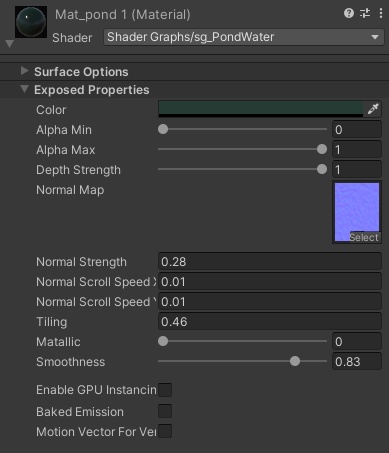The height and width of the screenshot is (453, 389).
Task: Toggle the Motion Vector For Vertex checkbox
Action: coord(165,431)
